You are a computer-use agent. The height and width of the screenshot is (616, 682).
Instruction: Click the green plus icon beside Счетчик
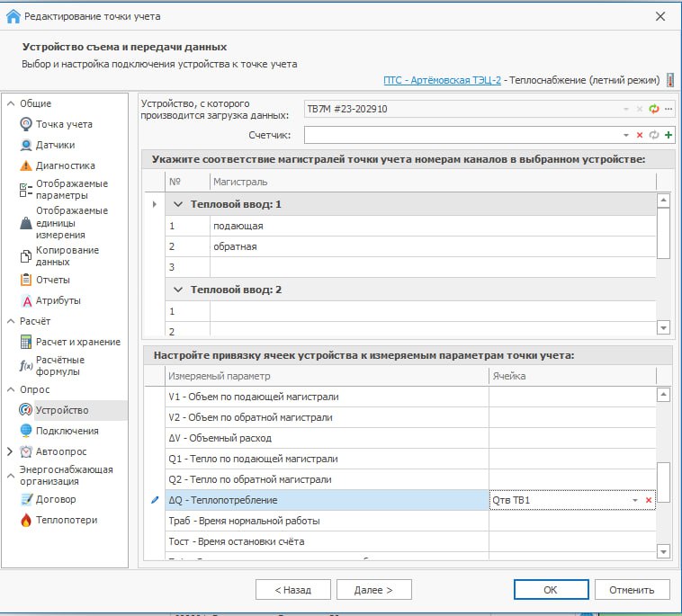tap(669, 135)
